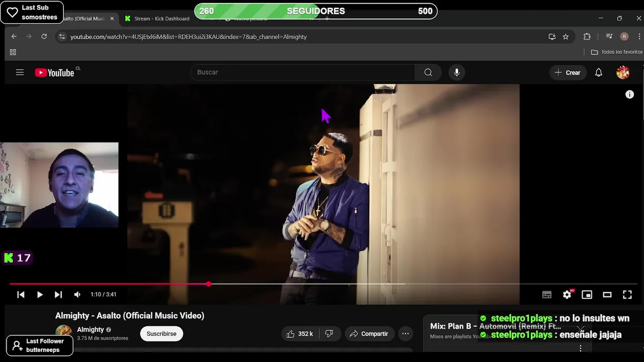The image size is (644, 362).
Task: Install app icon in address bar
Action: (552, 37)
